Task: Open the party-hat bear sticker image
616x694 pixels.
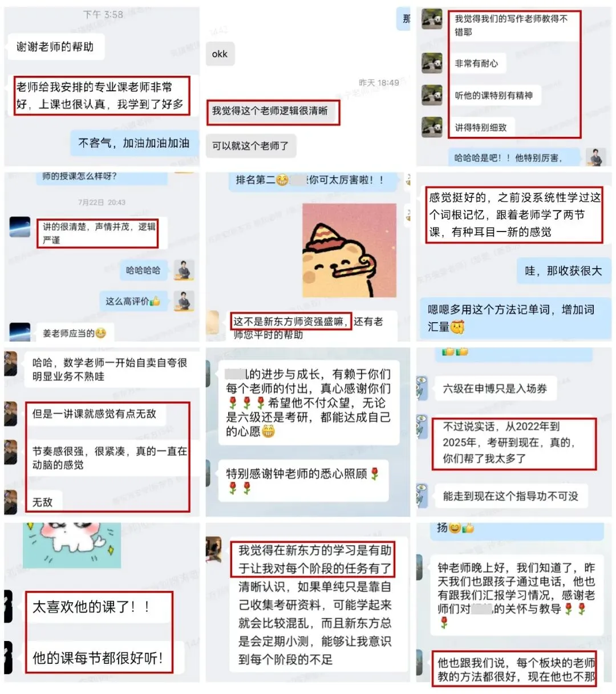Action: [349, 250]
